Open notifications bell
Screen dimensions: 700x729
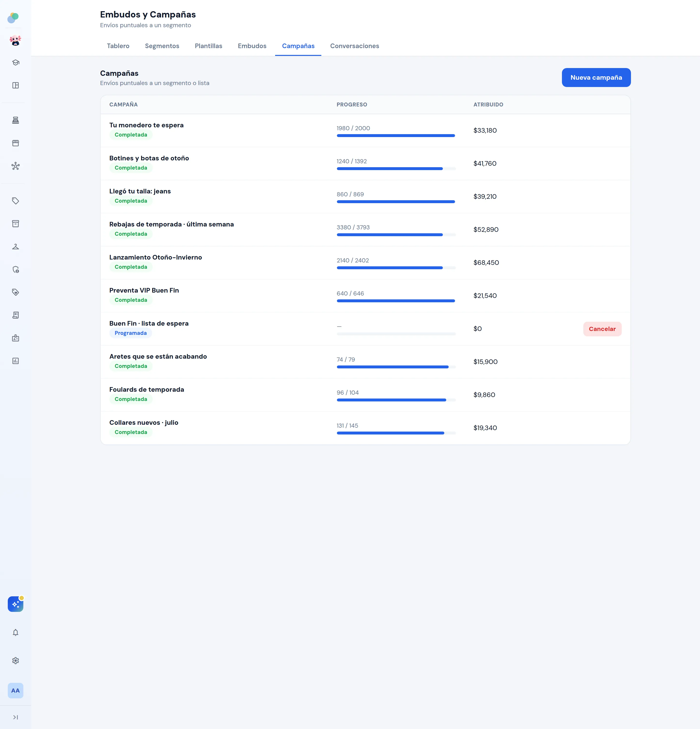(x=16, y=633)
